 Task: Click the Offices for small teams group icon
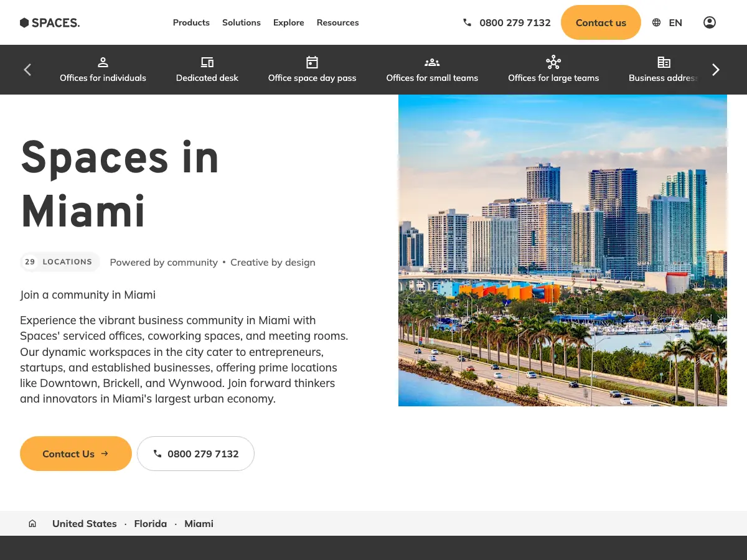(432, 62)
